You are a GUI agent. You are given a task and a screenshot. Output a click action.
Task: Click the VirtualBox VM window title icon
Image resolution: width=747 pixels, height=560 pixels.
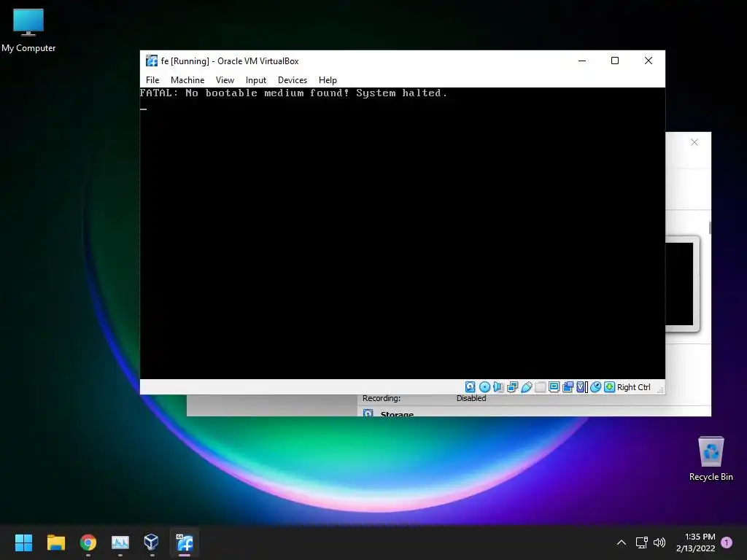(x=152, y=61)
